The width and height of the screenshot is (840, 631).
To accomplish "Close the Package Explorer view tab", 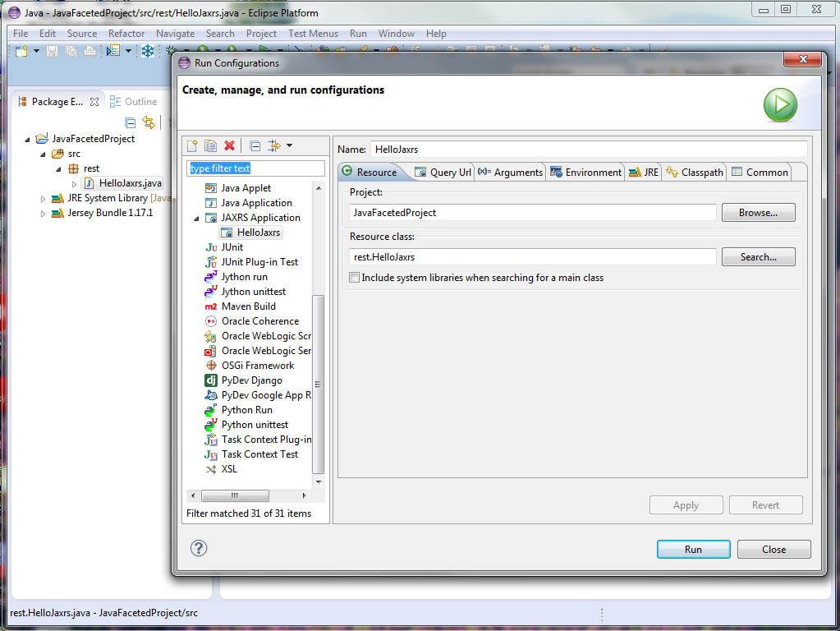I will 94,102.
